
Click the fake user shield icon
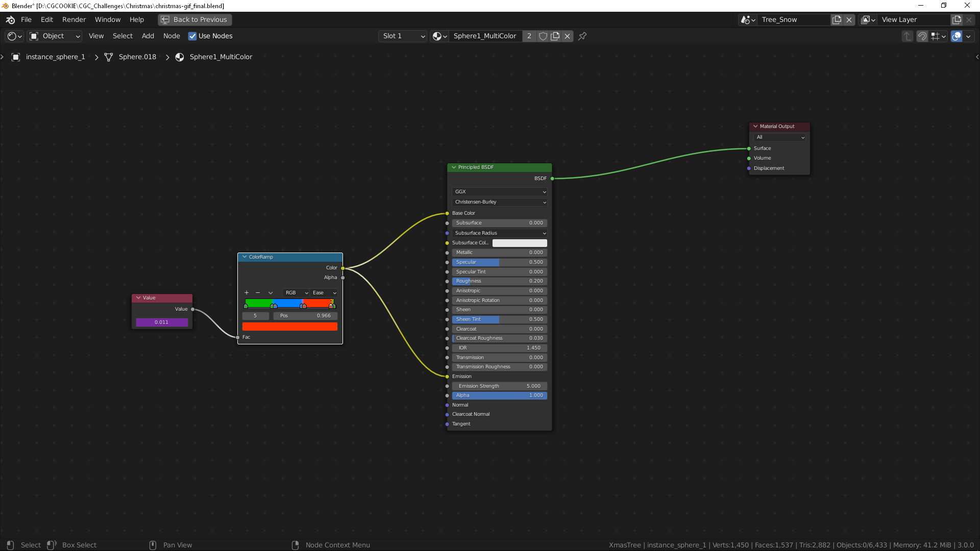point(543,36)
